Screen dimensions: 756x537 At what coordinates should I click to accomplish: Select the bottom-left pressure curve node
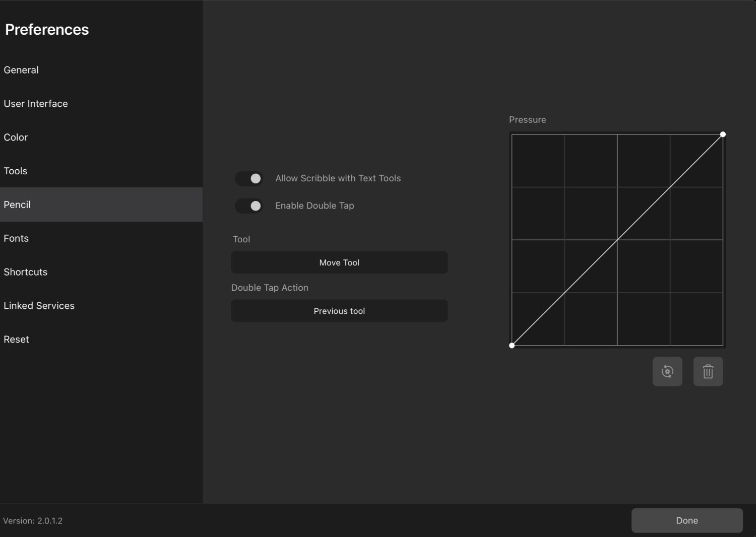pos(512,346)
